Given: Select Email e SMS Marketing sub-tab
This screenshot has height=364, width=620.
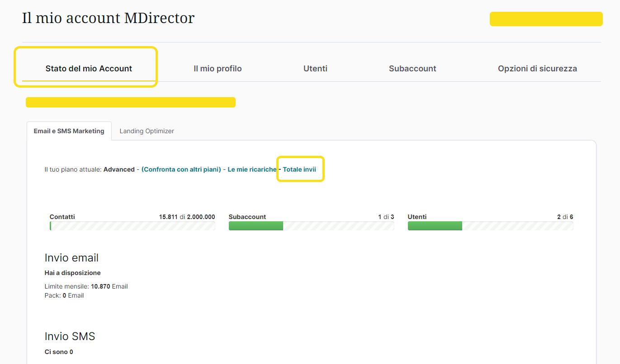Looking at the screenshot, I should tap(69, 131).
